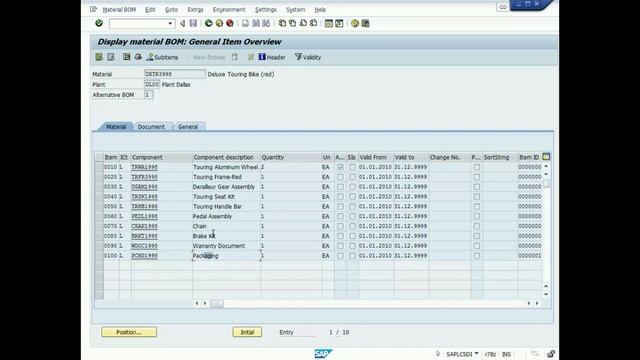Switch to the Material tab
Screen dimensions: 640x360
pyautogui.click(x=116, y=127)
